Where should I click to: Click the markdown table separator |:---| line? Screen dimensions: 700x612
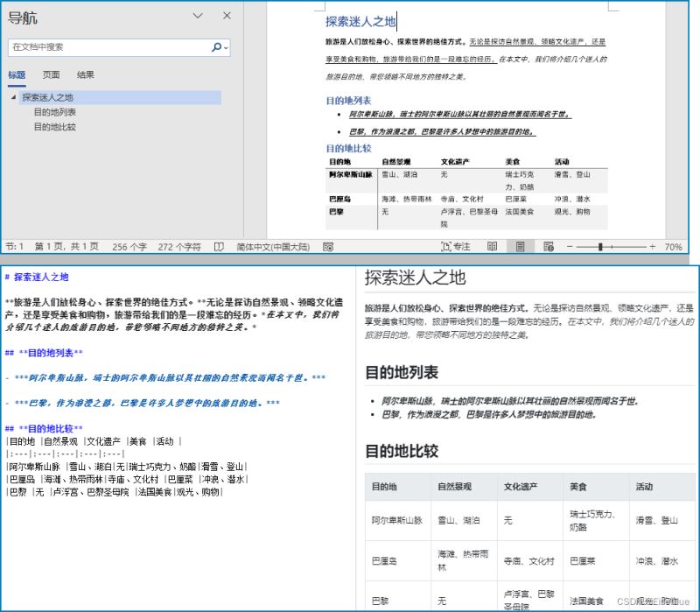66,454
